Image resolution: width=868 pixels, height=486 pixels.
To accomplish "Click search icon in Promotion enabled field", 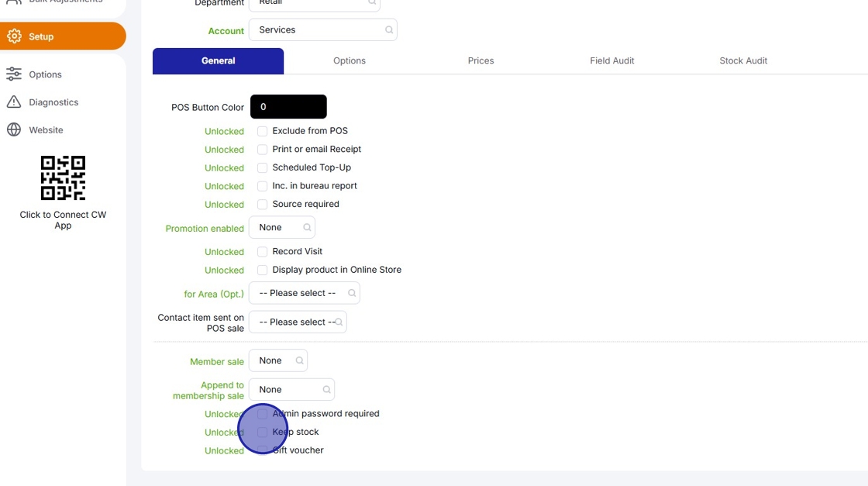I will pos(307,228).
